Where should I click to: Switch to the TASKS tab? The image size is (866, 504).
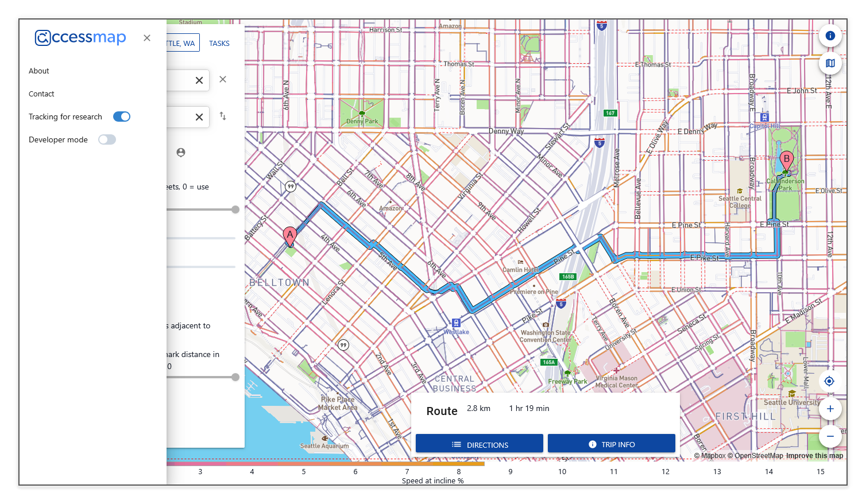(219, 43)
